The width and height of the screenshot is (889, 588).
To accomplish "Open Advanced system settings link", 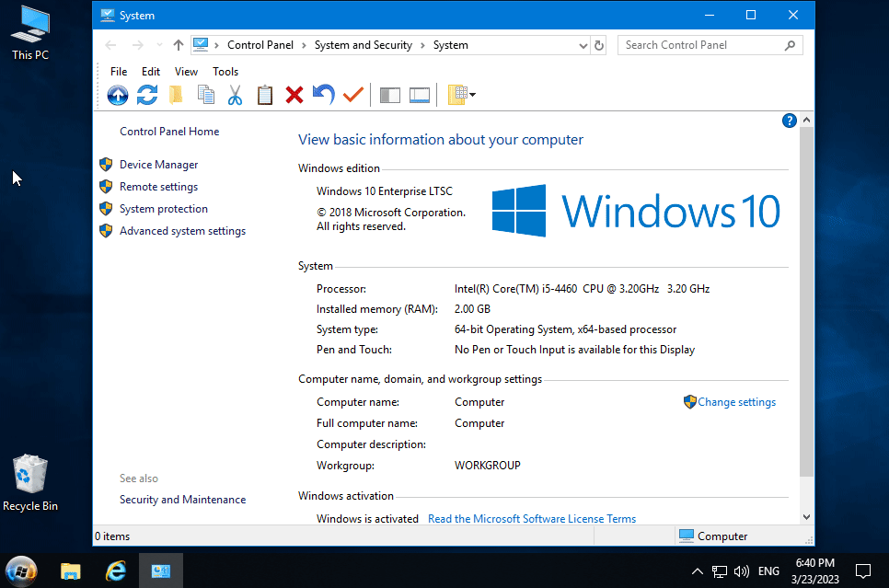I will click(182, 231).
